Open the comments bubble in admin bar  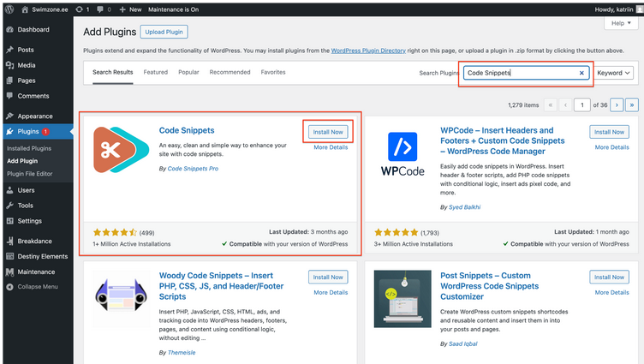(100, 9)
